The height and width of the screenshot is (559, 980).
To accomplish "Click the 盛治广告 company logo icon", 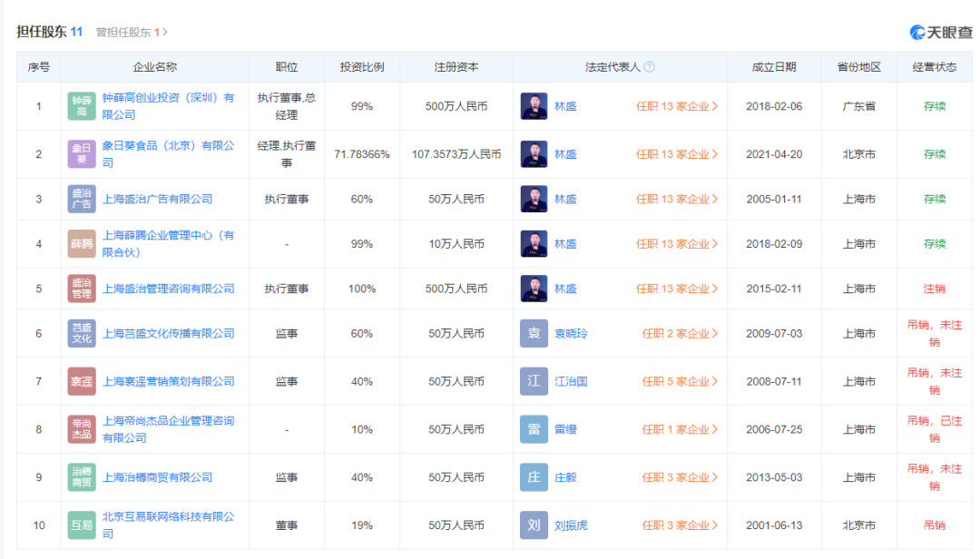I will click(x=82, y=199).
